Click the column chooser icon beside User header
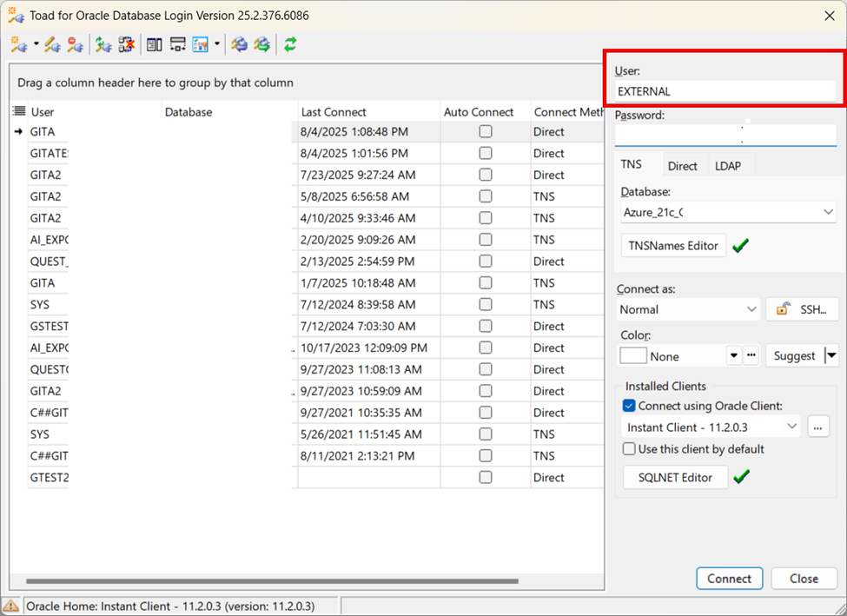847x616 pixels. click(19, 111)
